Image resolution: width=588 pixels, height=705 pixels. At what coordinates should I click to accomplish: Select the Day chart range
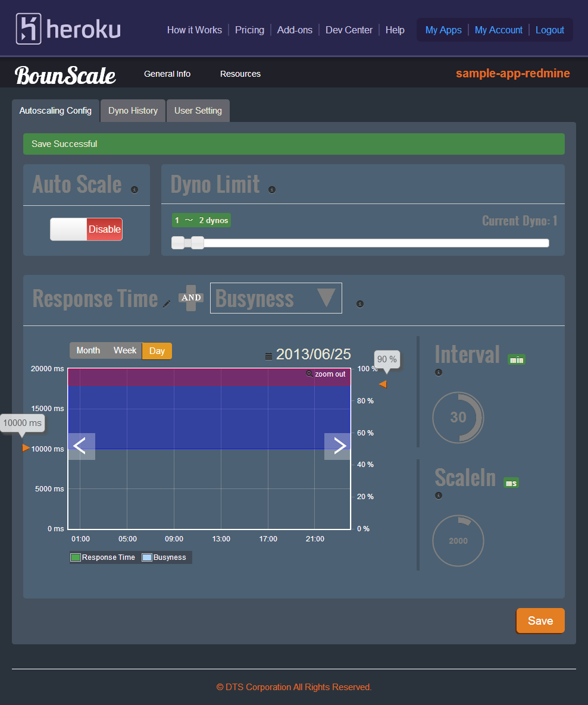coord(157,351)
